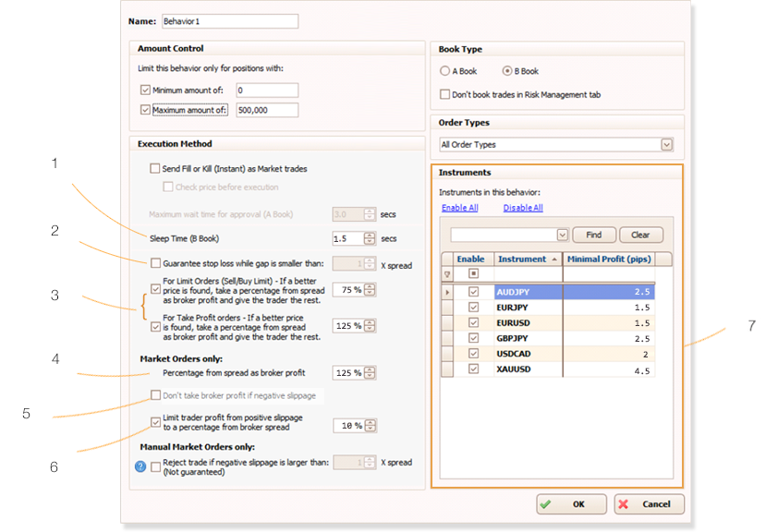Click the filter icon in the Instruments grid
The height and width of the screenshot is (532, 778).
[446, 274]
